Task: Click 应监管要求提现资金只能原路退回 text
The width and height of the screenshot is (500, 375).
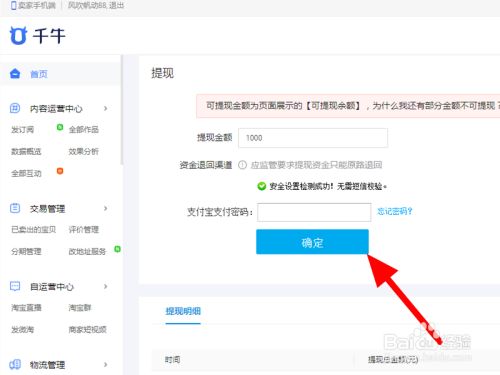Action: (316, 165)
